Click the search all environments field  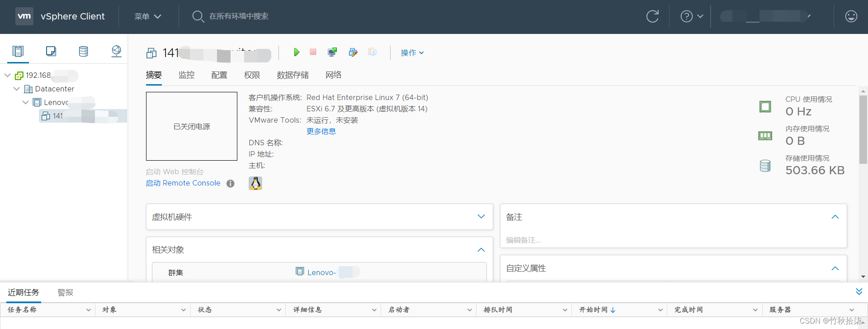pos(239,16)
